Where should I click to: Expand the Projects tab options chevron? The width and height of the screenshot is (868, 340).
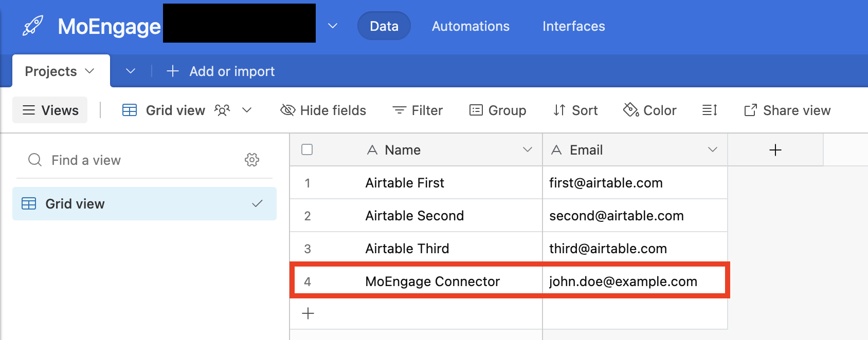pyautogui.click(x=89, y=71)
